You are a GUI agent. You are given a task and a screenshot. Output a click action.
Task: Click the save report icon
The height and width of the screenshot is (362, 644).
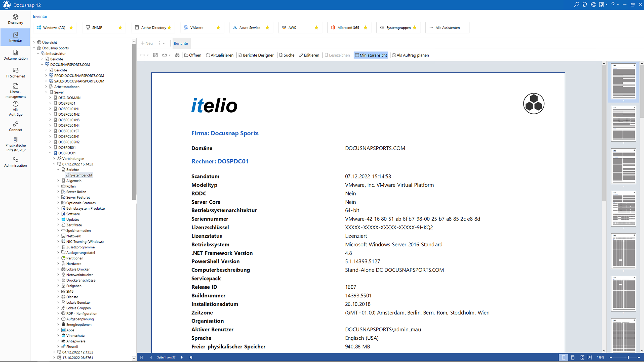pyautogui.click(x=155, y=55)
